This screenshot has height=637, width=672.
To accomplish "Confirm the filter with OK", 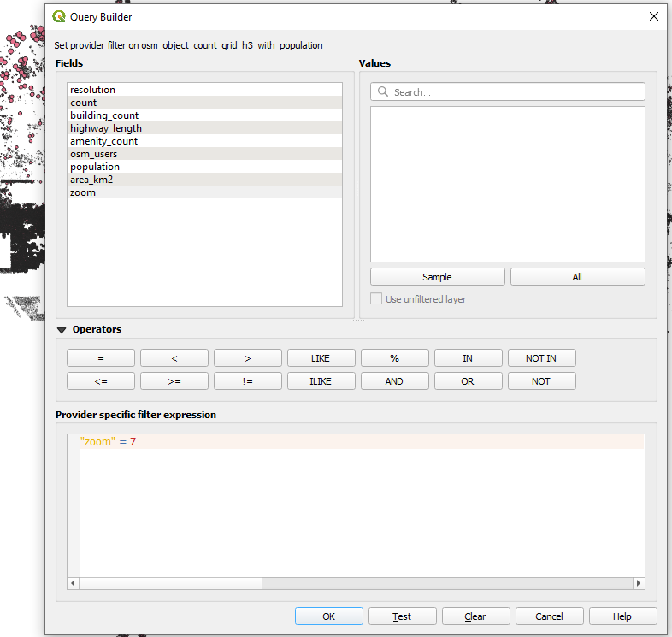I will (x=328, y=616).
